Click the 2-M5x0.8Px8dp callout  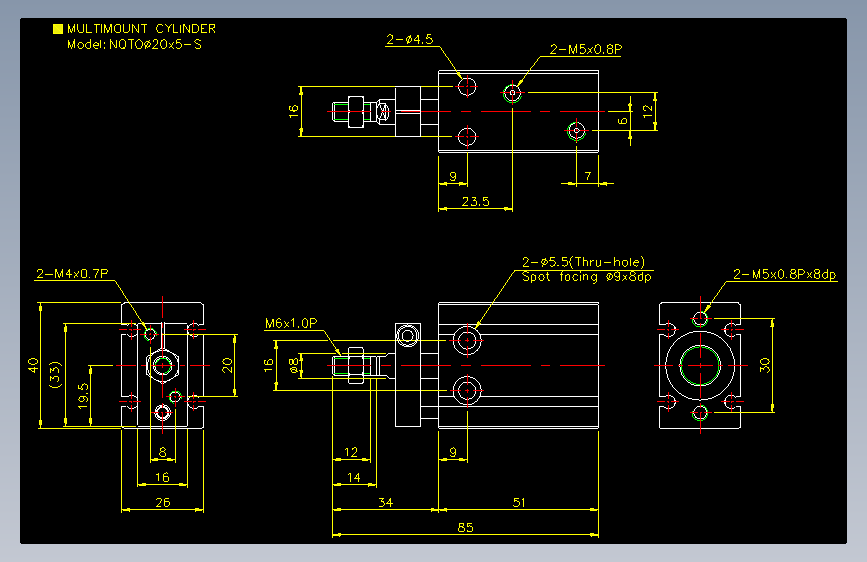point(785,274)
